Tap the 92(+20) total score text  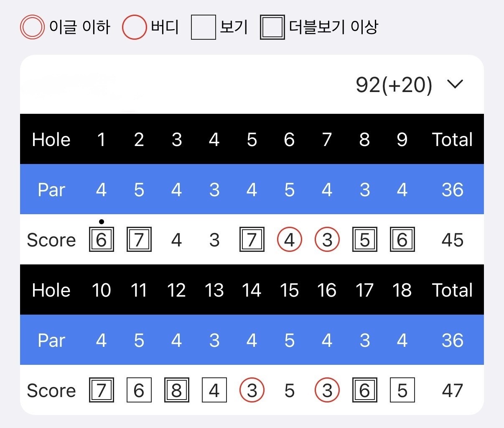tap(393, 85)
